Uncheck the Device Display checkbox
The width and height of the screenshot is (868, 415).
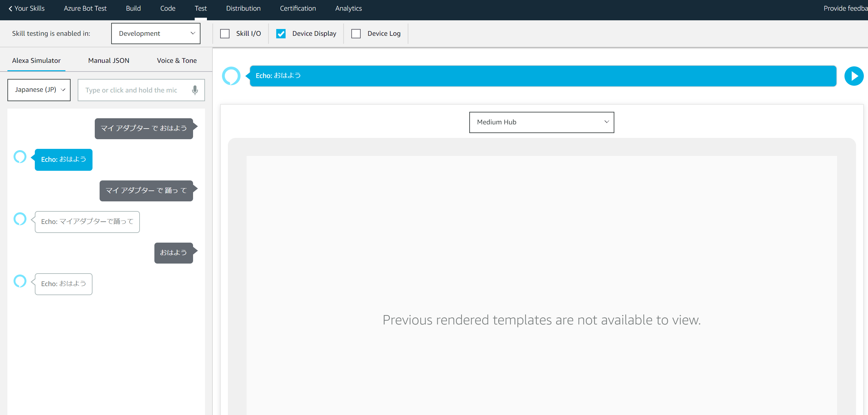[281, 34]
